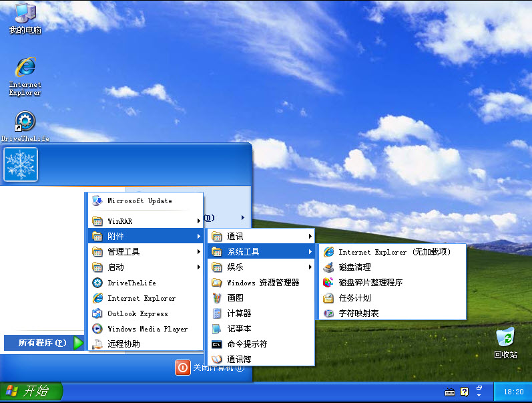The height and width of the screenshot is (403, 532).
Task: Click the arrow next to (D) in Start menu
Action: click(242, 217)
